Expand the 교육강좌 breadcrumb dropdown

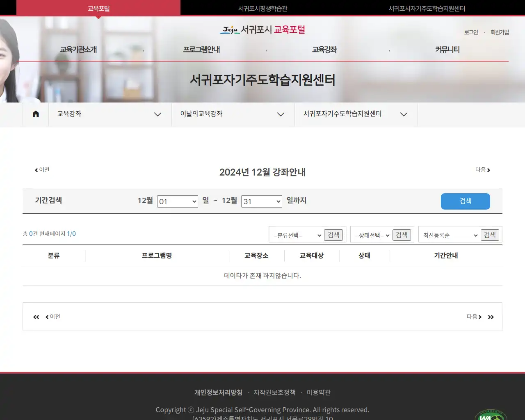click(x=110, y=114)
